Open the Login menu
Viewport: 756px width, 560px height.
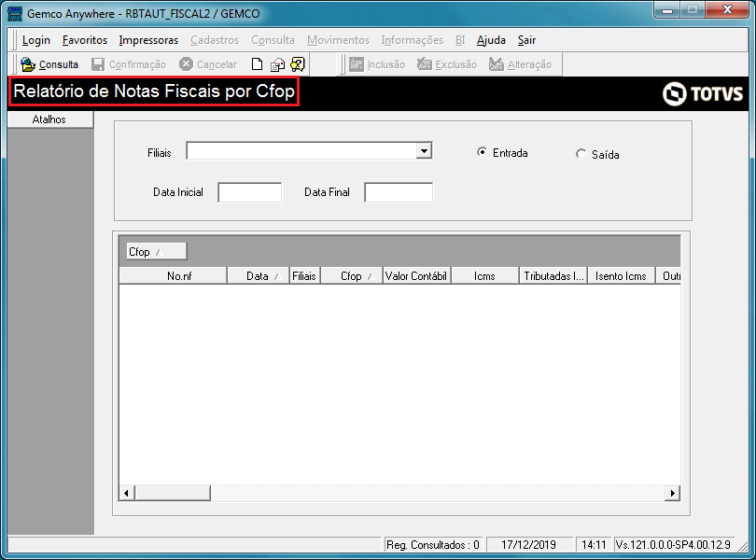click(x=36, y=40)
